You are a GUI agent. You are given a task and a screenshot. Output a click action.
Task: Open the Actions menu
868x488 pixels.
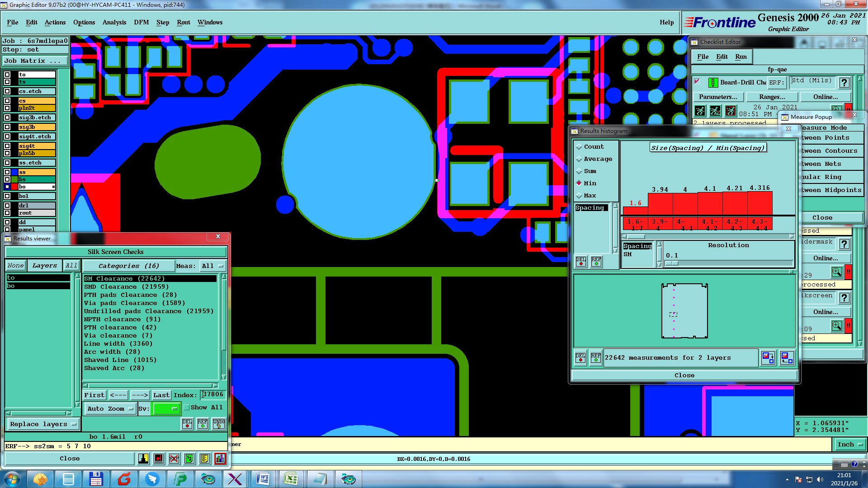55,22
